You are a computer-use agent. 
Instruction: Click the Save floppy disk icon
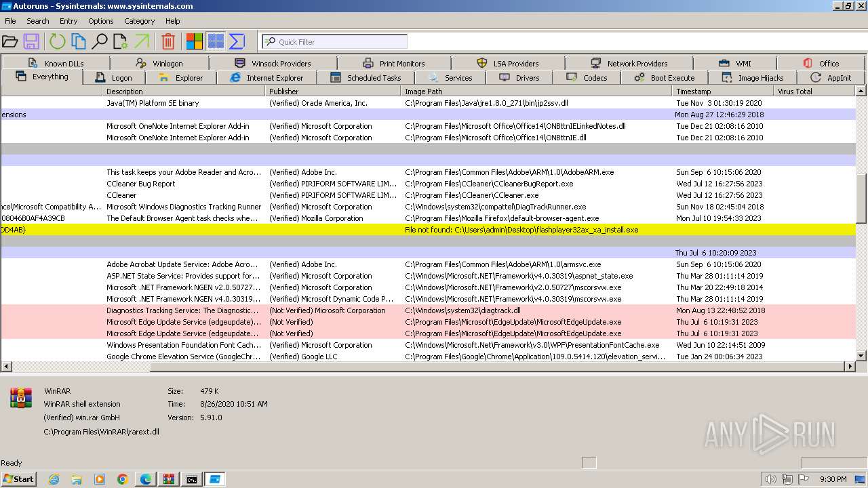(31, 41)
